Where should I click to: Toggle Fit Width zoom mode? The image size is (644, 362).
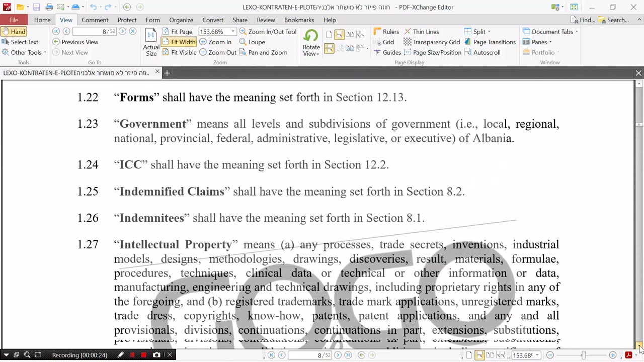pos(179,42)
